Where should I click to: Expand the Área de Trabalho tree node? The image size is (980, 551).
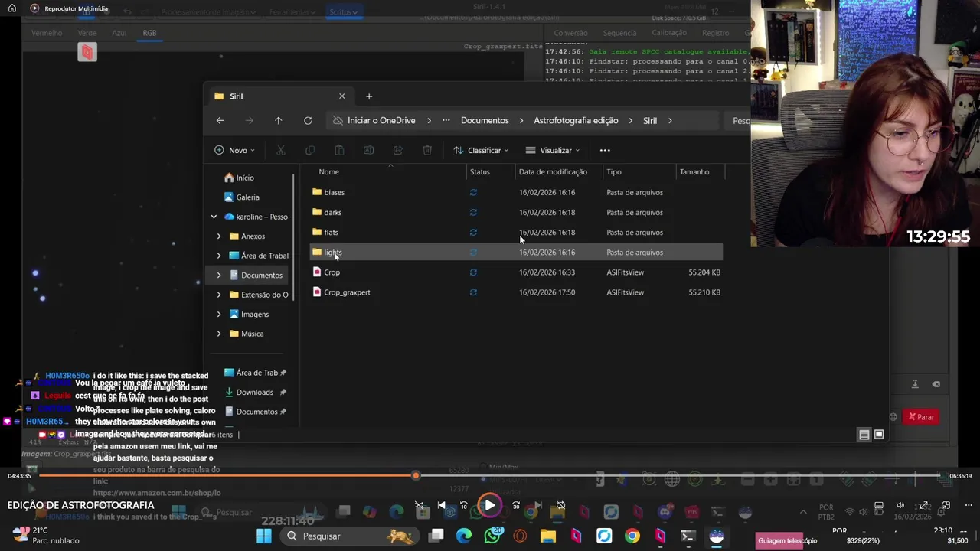pos(219,256)
